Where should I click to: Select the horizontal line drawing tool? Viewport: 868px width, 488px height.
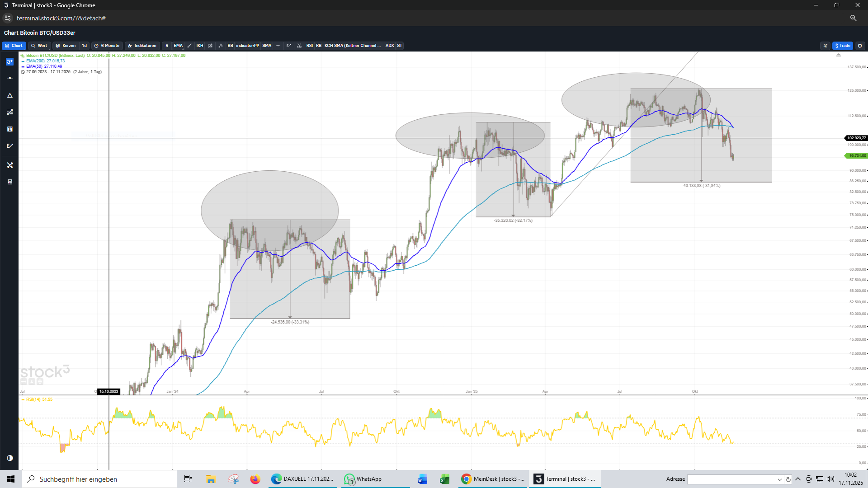(9, 78)
